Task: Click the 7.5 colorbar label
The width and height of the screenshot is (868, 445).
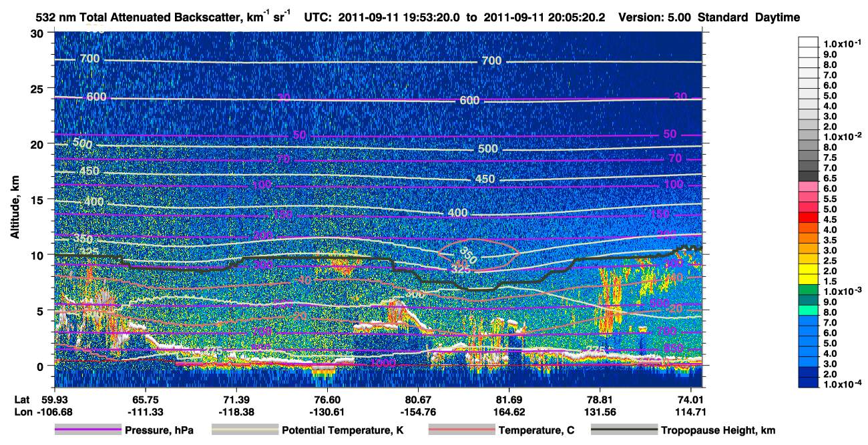Action: (830, 157)
